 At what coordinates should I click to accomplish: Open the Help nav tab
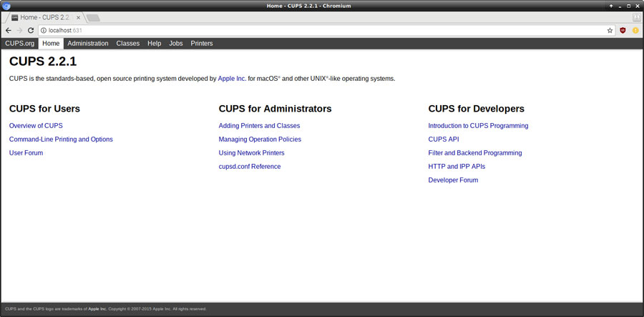click(x=154, y=44)
